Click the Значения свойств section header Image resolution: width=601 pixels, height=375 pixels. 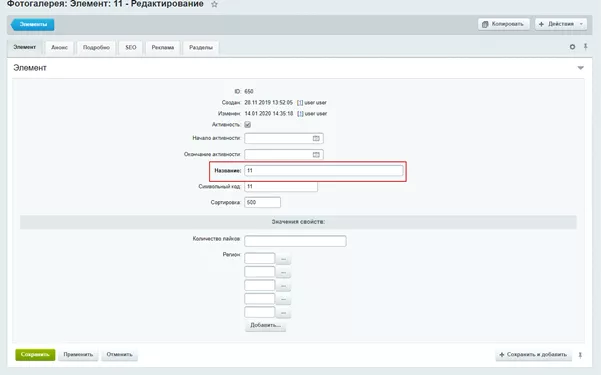tap(298, 222)
